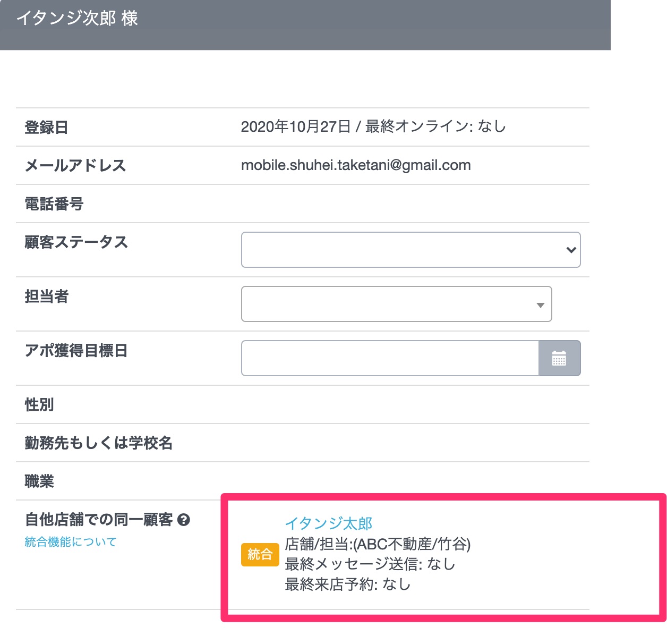Click the 最終来店予約: なし line

(348, 584)
